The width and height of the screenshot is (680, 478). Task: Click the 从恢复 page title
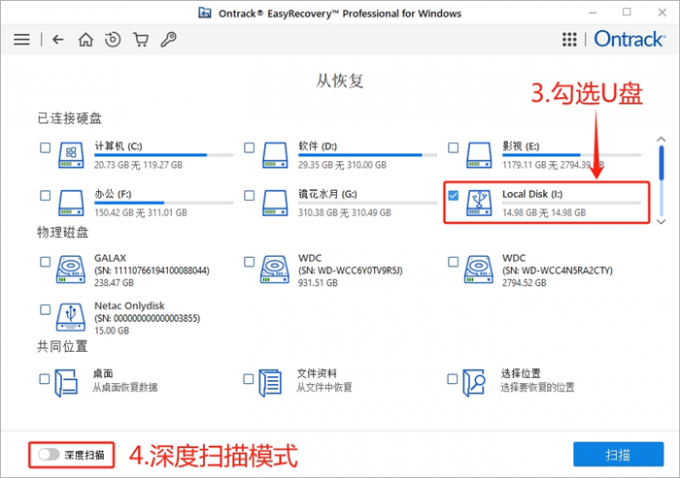[x=340, y=81]
